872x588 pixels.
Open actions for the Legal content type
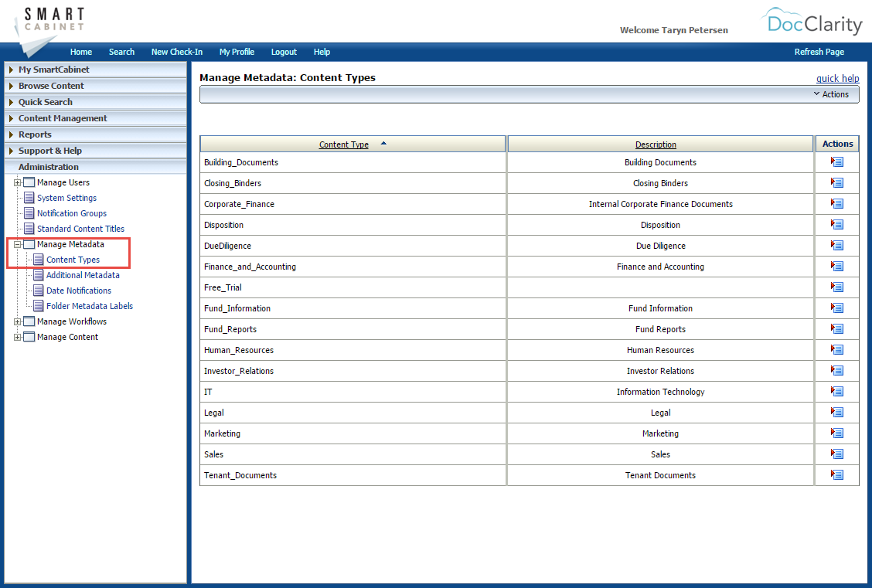coord(836,412)
